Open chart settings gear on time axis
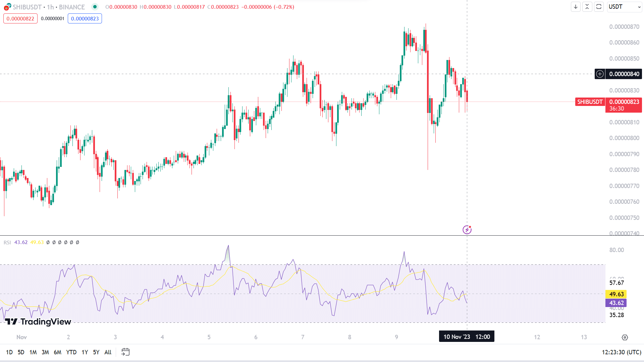The height and width of the screenshot is (362, 644). point(625,337)
